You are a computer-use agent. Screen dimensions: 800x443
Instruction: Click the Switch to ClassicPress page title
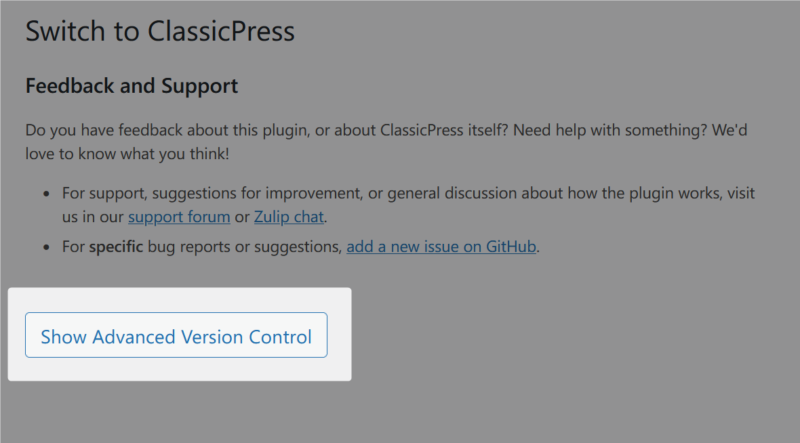point(160,31)
